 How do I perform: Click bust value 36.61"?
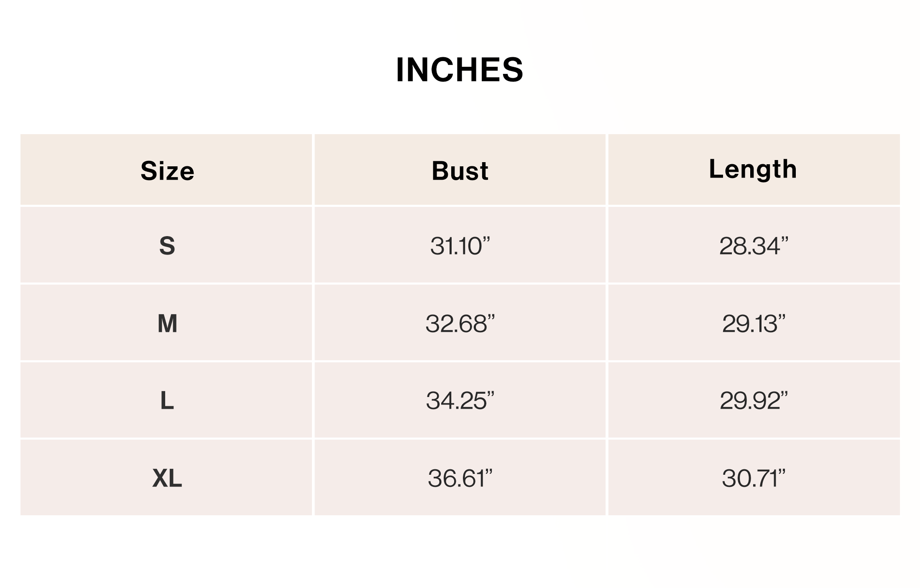(x=460, y=479)
